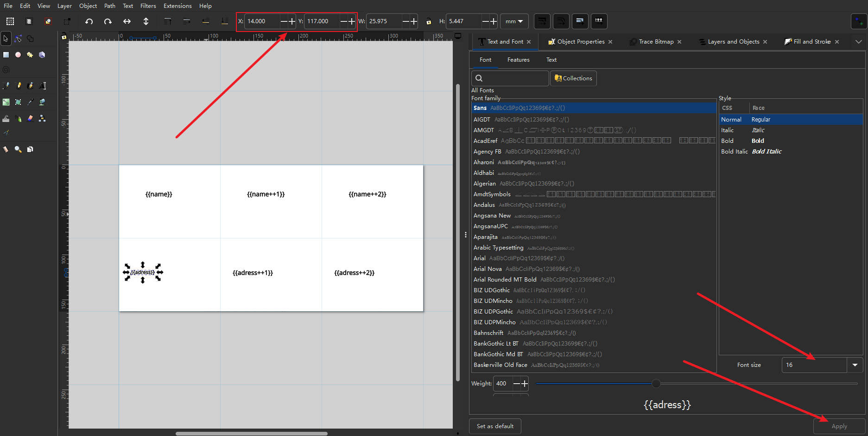Open the Filters menu
Viewport: 868px width, 436px height.
click(148, 6)
